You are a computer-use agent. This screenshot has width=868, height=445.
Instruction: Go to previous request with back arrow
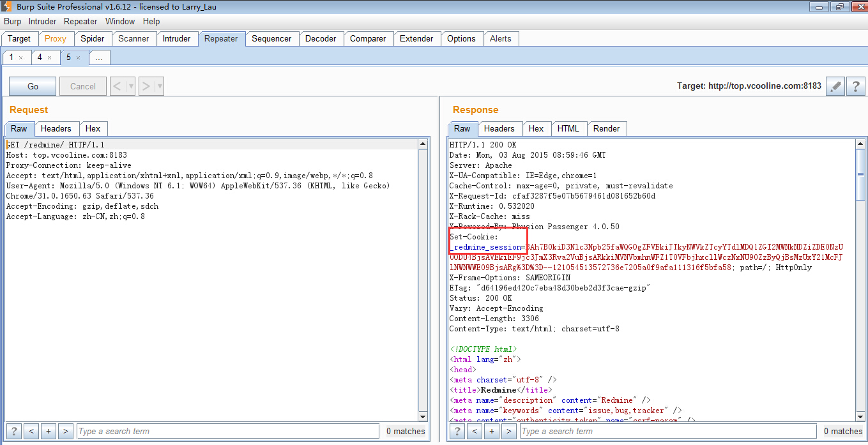118,86
